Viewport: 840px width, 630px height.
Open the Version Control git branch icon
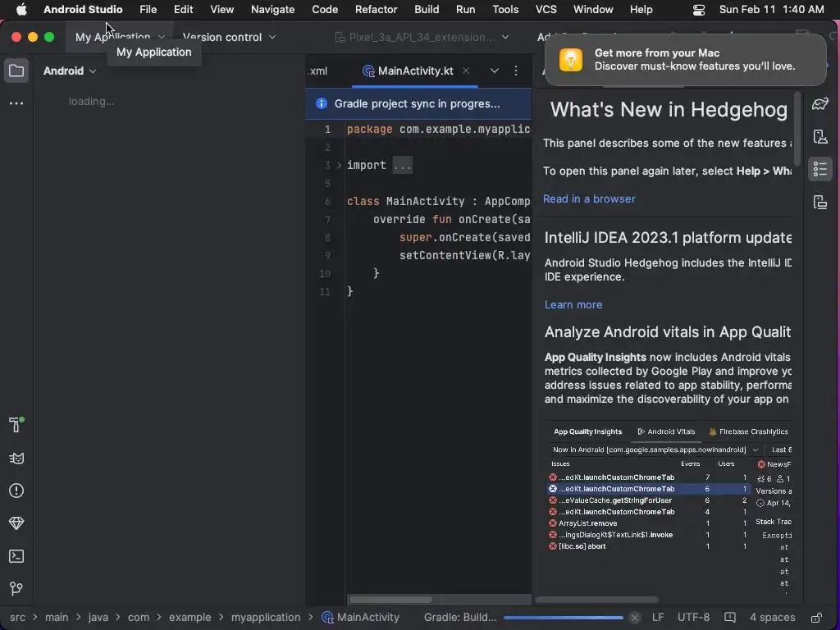tap(16, 589)
